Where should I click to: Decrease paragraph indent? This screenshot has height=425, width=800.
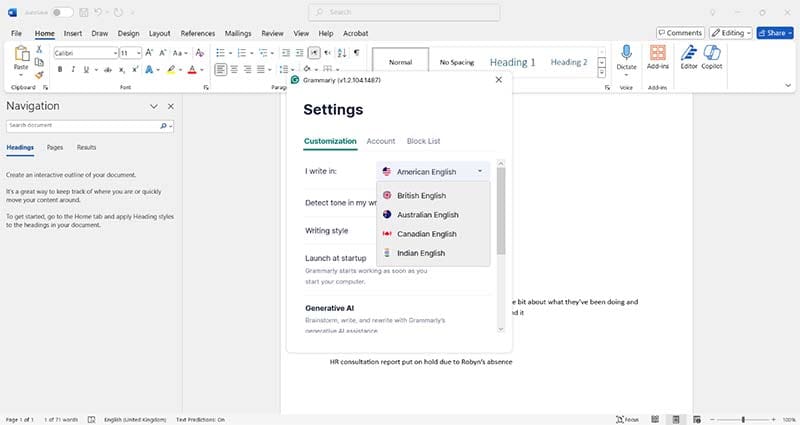[286, 53]
